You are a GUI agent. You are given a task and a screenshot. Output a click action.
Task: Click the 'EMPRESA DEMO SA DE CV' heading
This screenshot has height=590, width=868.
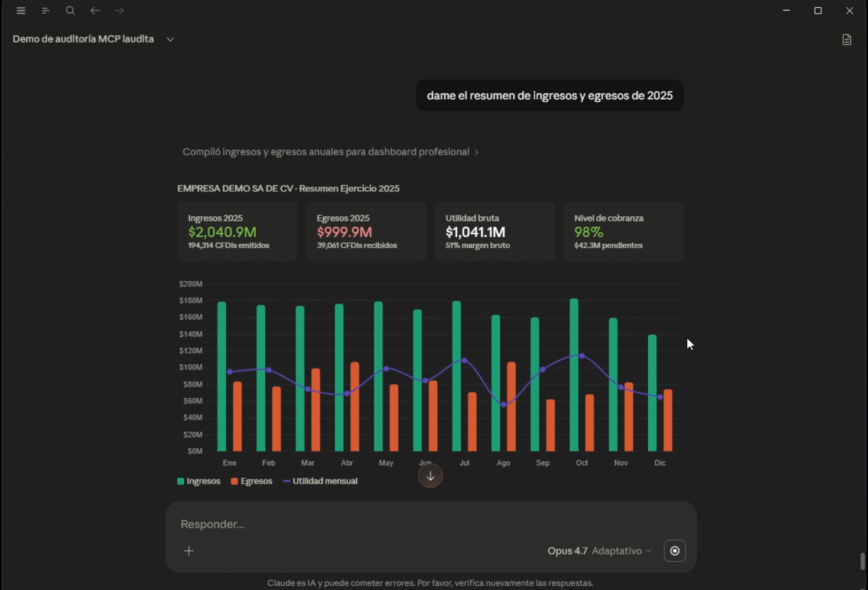click(x=288, y=188)
